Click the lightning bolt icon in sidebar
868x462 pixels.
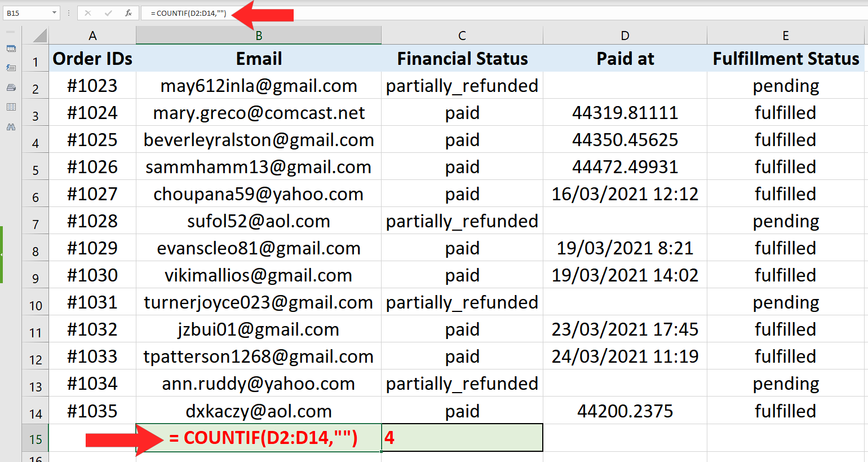(11, 68)
